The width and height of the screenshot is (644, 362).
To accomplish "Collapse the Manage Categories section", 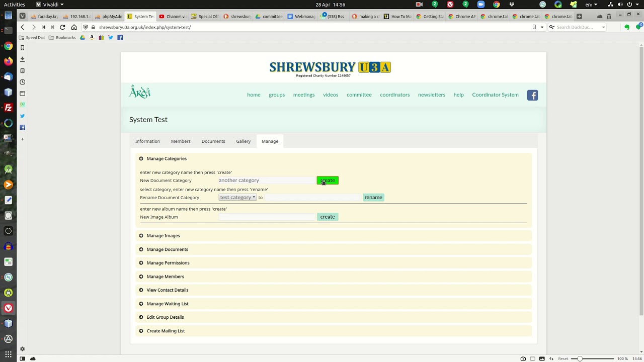I will coord(334,158).
